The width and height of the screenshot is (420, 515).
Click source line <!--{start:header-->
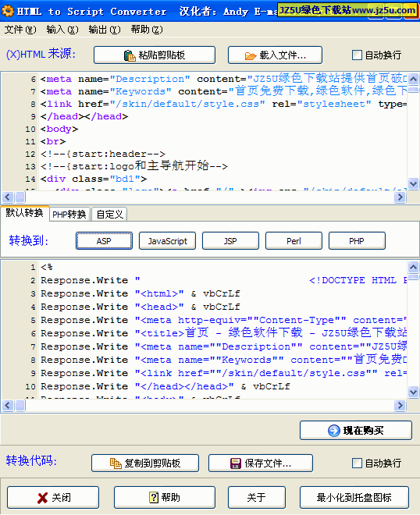click(x=103, y=154)
